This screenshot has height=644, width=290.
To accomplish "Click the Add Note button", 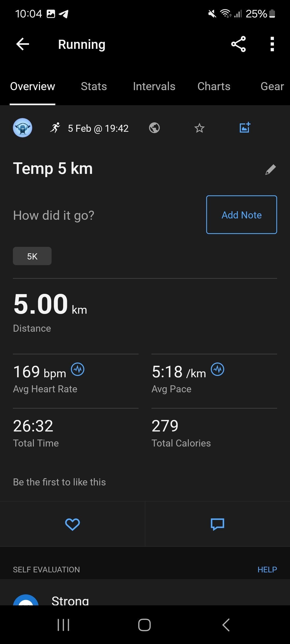I will click(242, 215).
